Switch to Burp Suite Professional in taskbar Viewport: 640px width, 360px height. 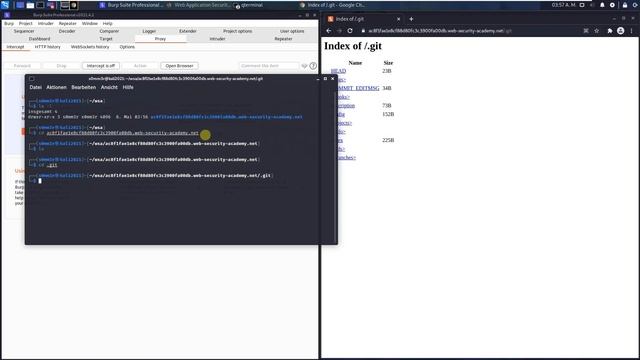click(131, 5)
